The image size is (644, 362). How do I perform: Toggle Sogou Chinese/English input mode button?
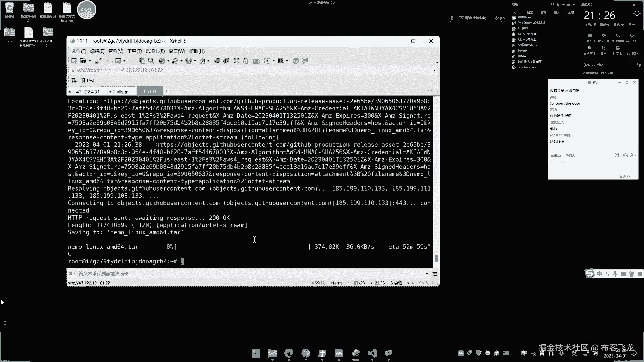tap(599, 274)
